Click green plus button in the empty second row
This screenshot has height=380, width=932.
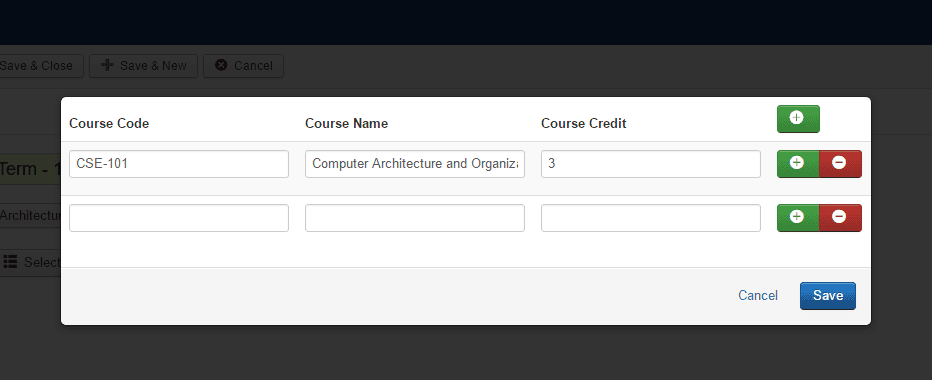coord(798,218)
